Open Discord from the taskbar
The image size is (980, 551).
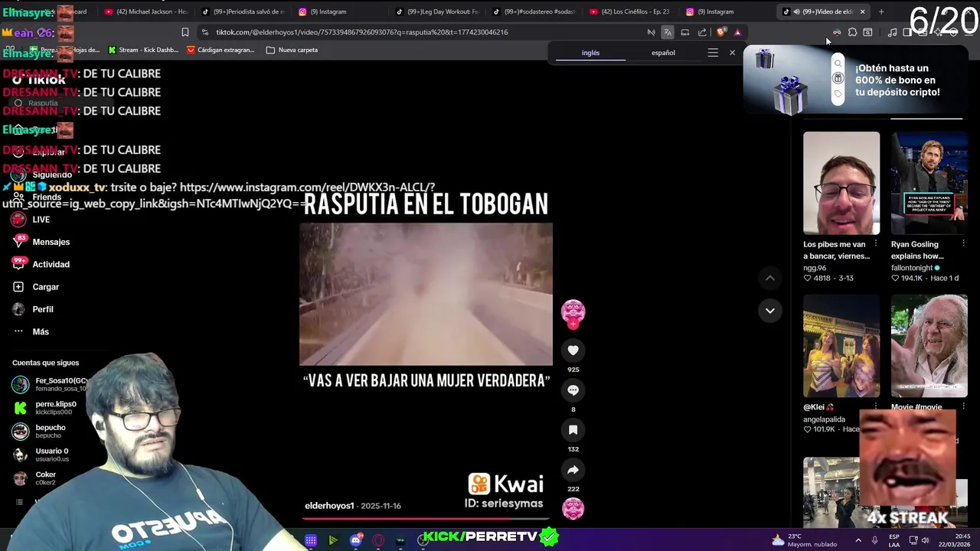pyautogui.click(x=355, y=540)
